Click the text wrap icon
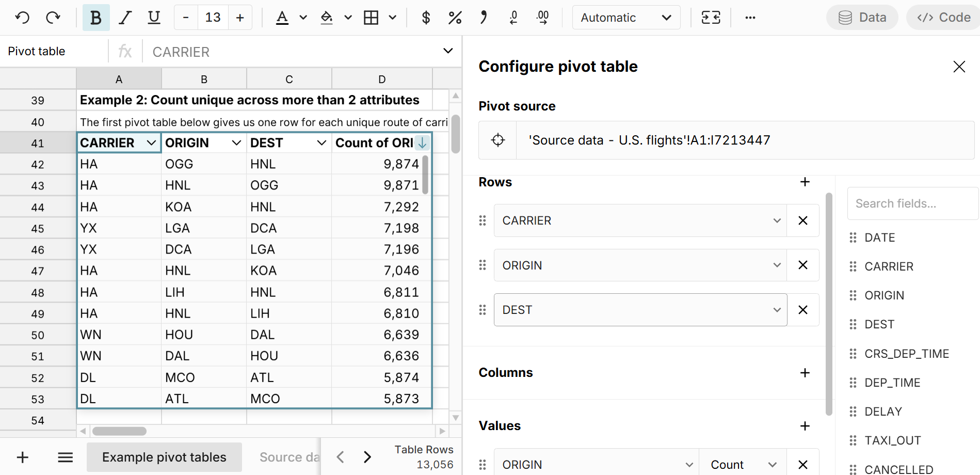 coord(711,18)
